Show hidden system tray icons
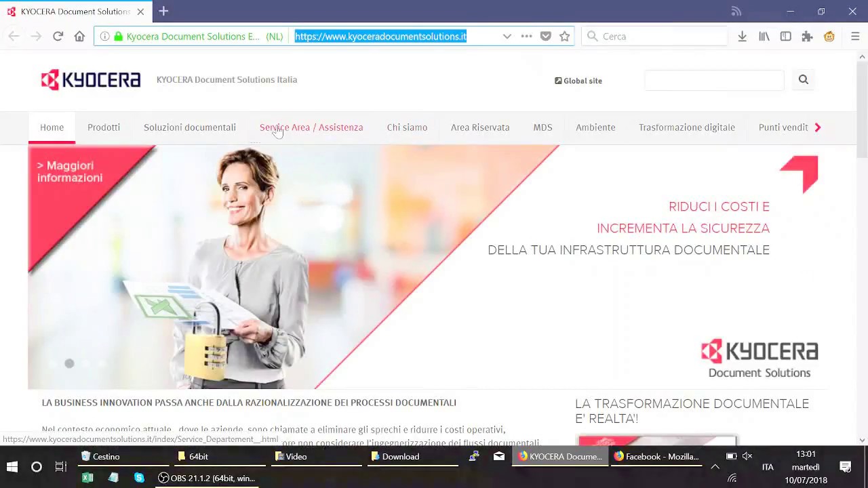This screenshot has height=488, width=868. 715,467
